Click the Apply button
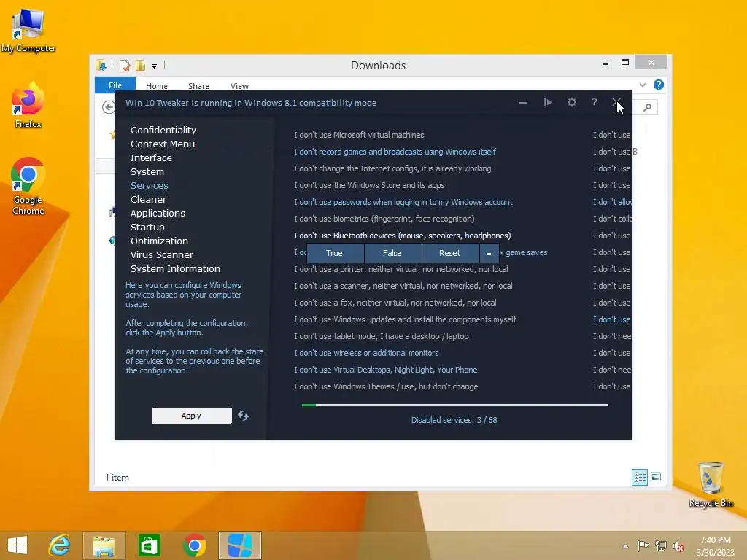 coord(192,416)
